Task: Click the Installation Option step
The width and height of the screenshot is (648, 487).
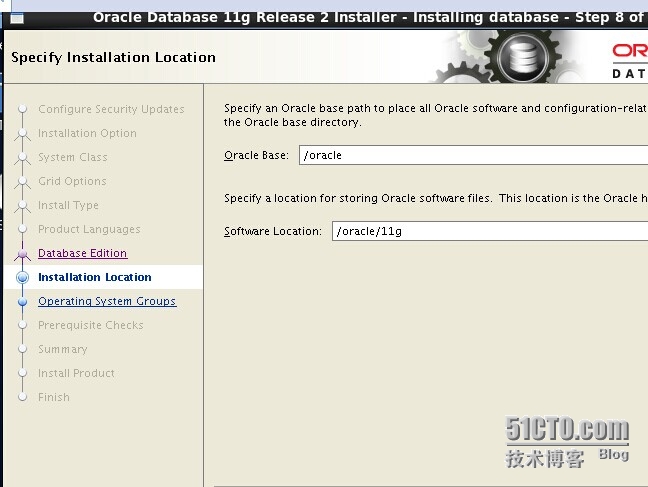Action: 87,133
